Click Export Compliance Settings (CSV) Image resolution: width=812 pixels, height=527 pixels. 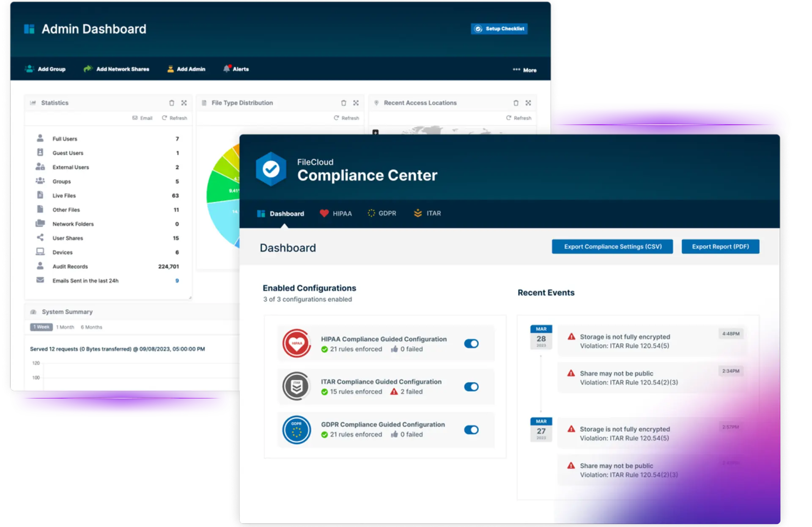click(612, 247)
